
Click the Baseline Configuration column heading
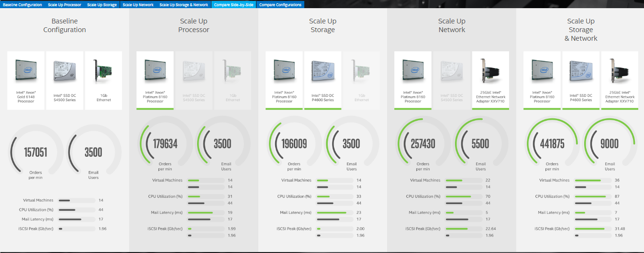(65, 25)
